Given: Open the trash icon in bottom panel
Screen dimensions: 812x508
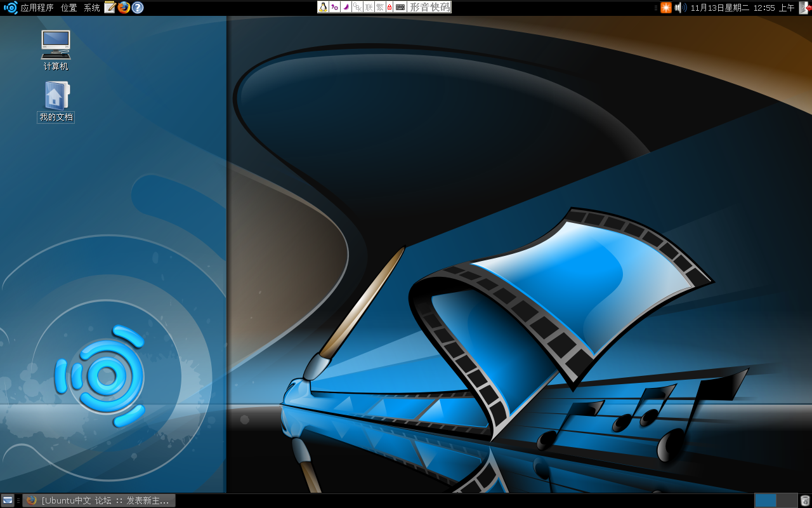Looking at the screenshot, I should tap(805, 500).
